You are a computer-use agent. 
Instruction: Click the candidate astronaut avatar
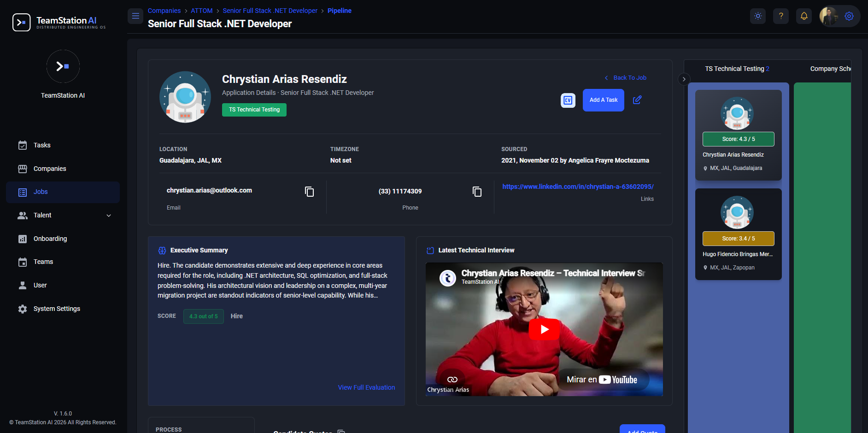tap(185, 97)
